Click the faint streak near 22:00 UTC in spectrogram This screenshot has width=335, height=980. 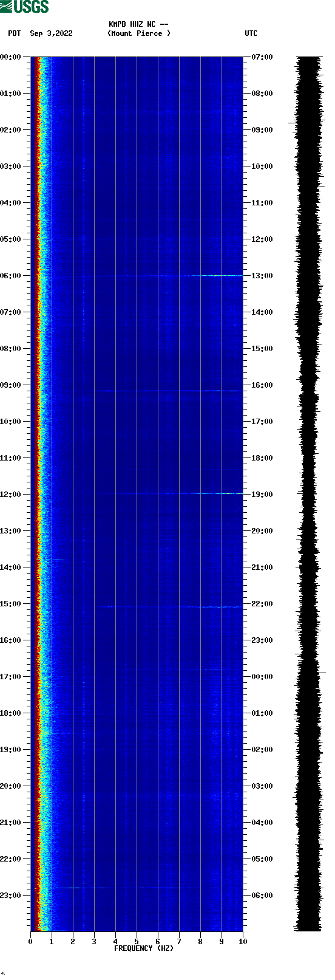170,606
